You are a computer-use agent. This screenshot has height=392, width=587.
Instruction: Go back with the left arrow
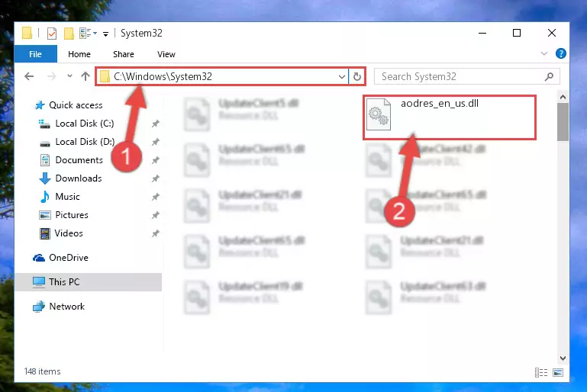29,76
